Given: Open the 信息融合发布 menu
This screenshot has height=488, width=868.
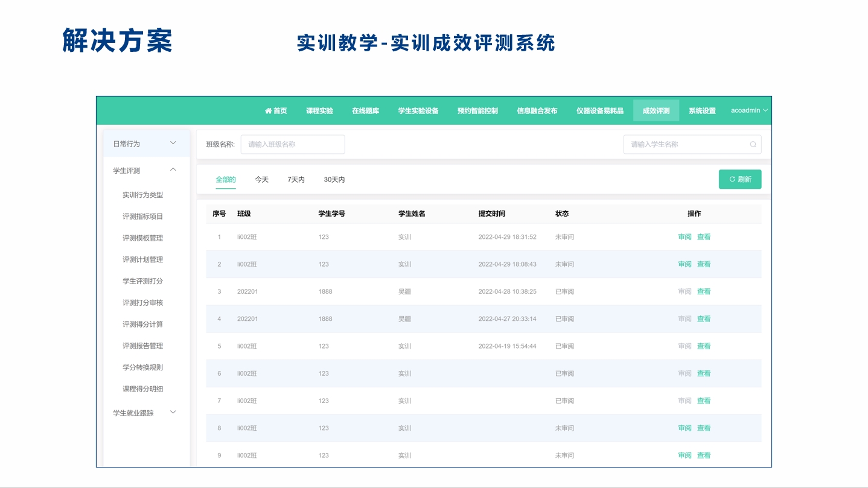Looking at the screenshot, I should pyautogui.click(x=537, y=111).
